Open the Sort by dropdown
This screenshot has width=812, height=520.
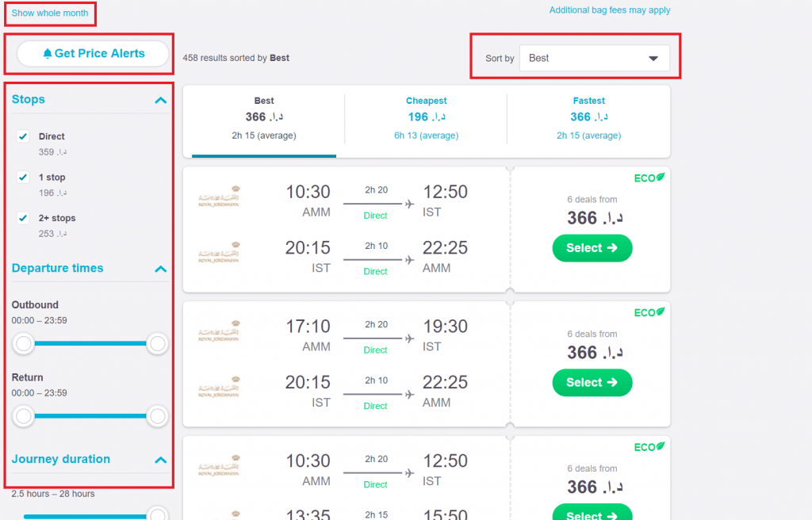(x=595, y=58)
